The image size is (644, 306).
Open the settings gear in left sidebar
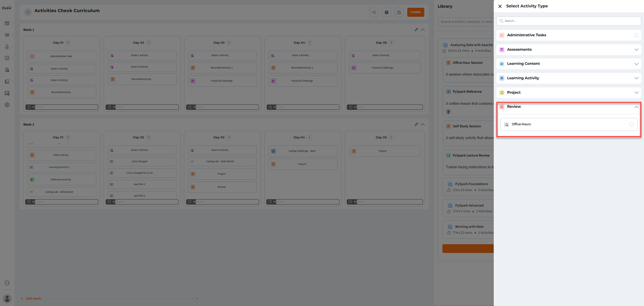[x=7, y=105]
